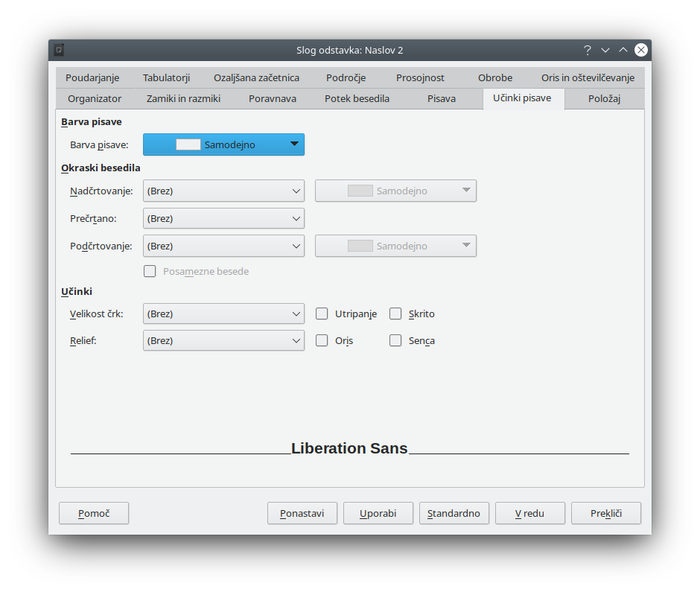Screen dimensions: 700x592
Task: Open the Obrobe tab
Action: [x=495, y=77]
